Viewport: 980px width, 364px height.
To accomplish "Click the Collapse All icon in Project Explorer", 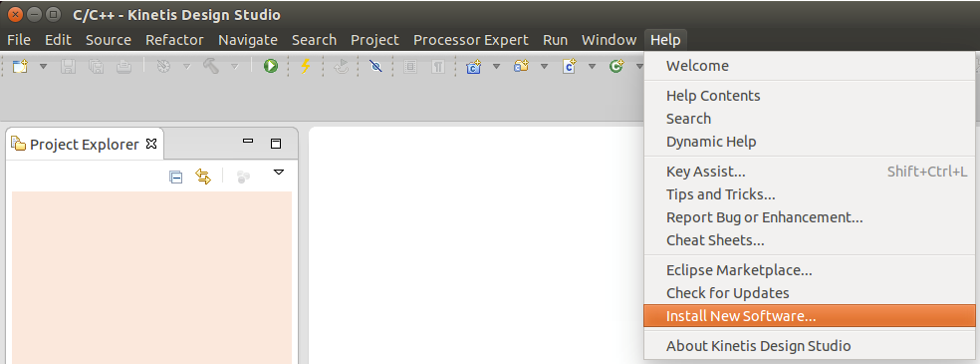I will pos(176,177).
